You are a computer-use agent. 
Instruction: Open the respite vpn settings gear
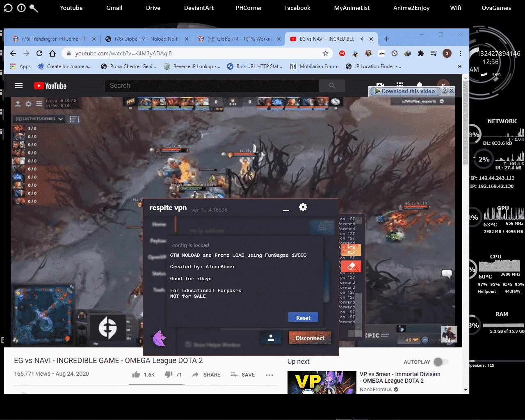(303, 207)
